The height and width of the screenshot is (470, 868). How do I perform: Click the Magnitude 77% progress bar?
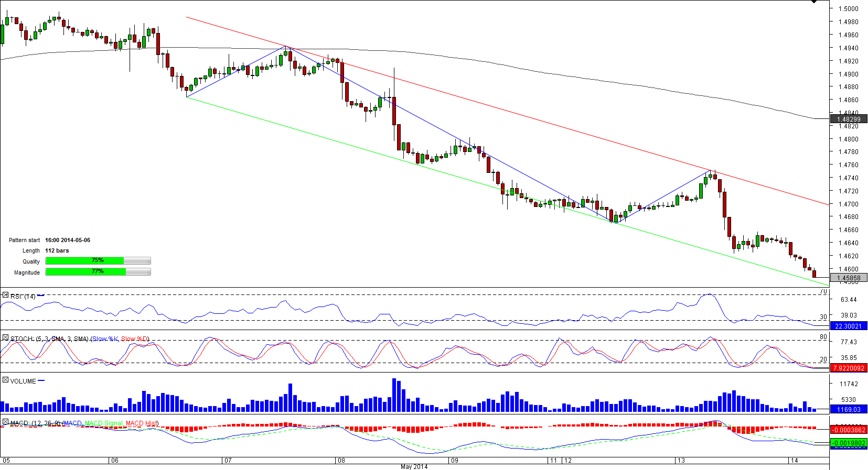coord(98,272)
